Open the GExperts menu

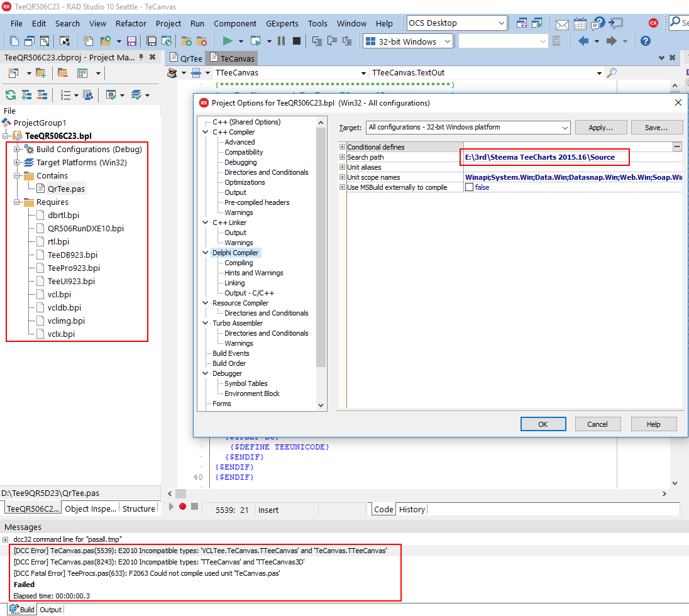(282, 24)
